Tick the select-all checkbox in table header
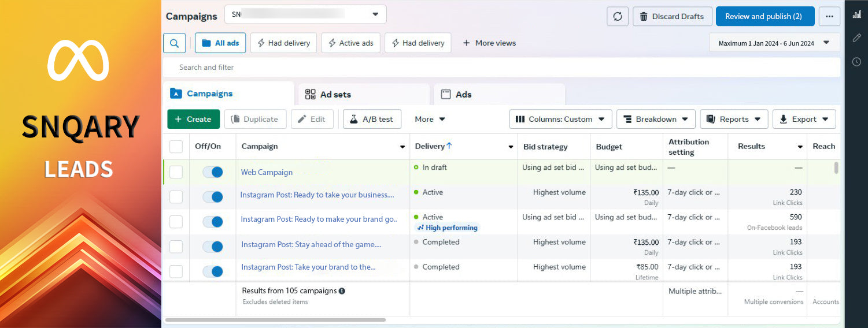 click(x=176, y=147)
